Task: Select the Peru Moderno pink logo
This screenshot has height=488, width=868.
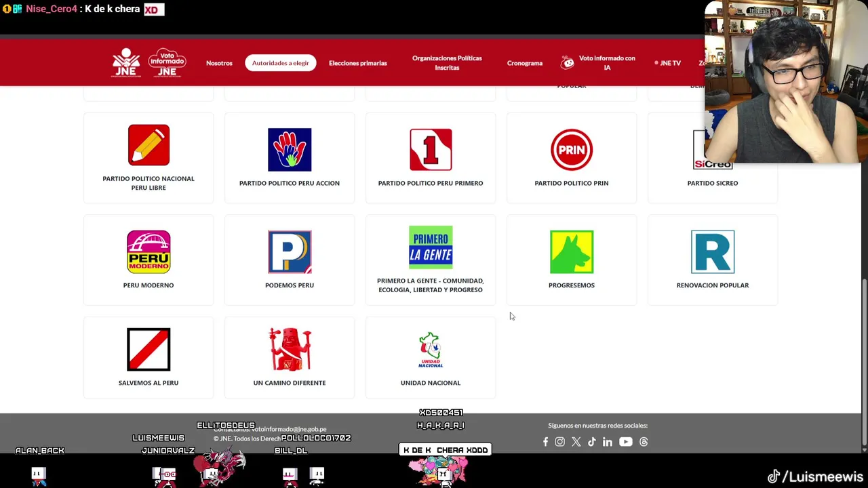Action: 149,251
